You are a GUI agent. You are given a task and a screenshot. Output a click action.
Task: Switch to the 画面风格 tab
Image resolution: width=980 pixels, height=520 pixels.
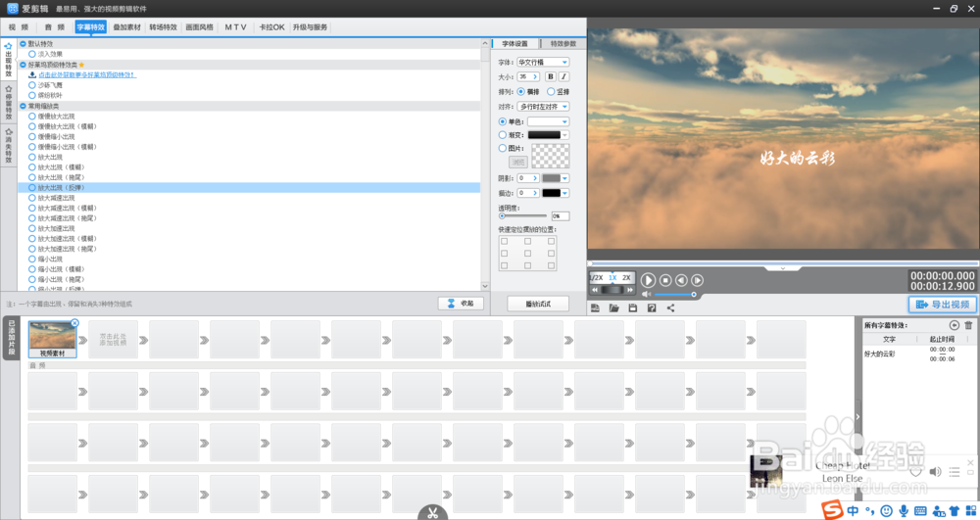tap(199, 26)
